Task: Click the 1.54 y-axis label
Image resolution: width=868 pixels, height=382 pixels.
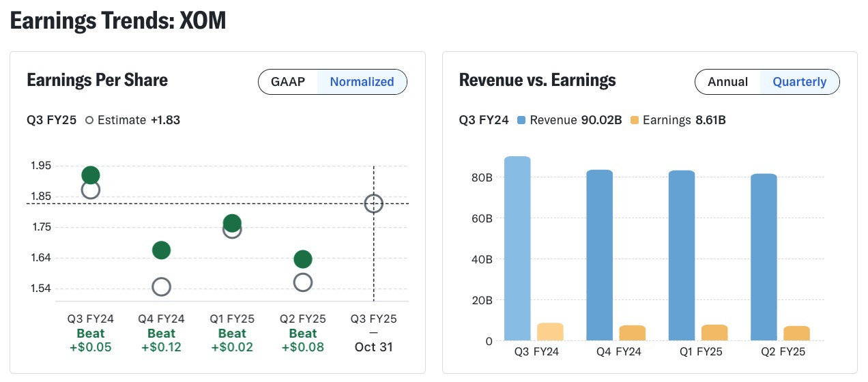Action: coord(41,288)
